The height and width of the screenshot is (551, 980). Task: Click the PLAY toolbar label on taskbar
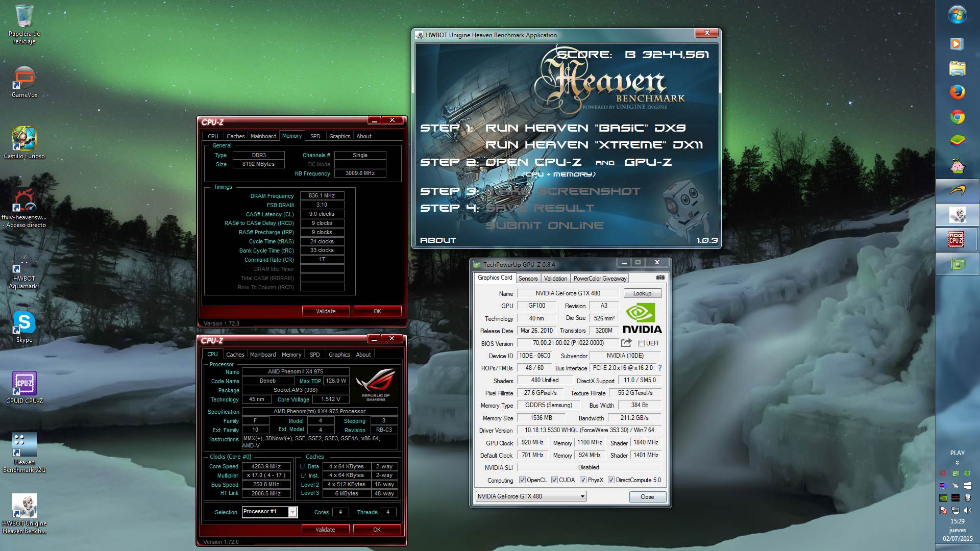coord(957,453)
